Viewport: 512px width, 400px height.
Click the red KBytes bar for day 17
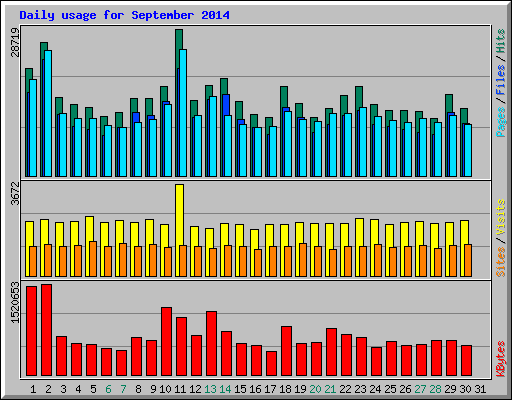[271, 364]
